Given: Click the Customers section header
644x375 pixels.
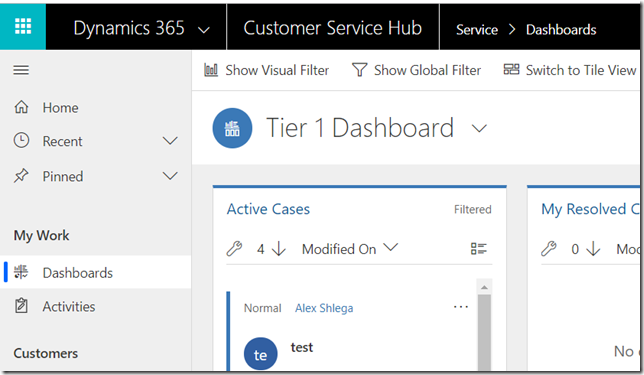Looking at the screenshot, I should coord(46,353).
